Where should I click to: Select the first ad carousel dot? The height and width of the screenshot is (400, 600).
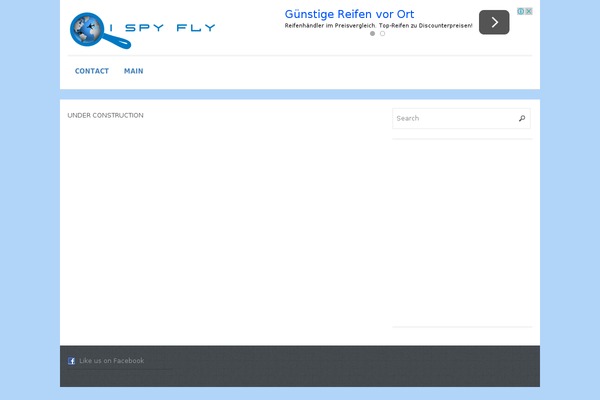(372, 34)
